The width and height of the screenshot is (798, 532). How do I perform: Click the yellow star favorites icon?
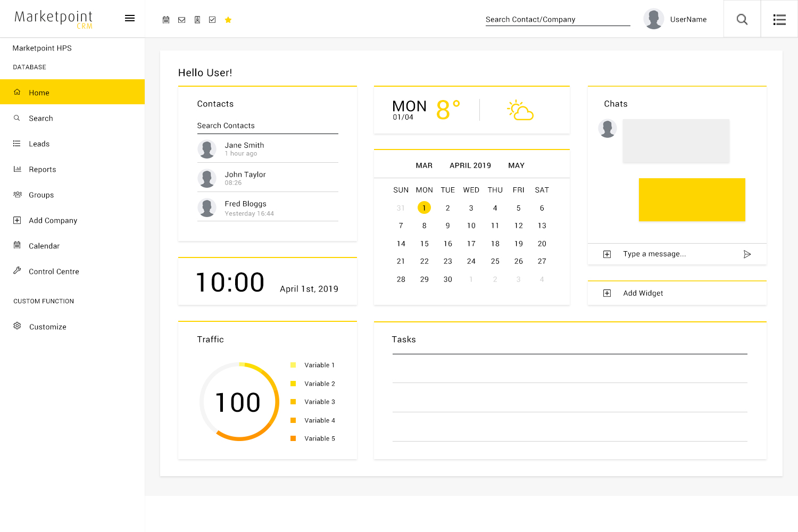point(228,20)
